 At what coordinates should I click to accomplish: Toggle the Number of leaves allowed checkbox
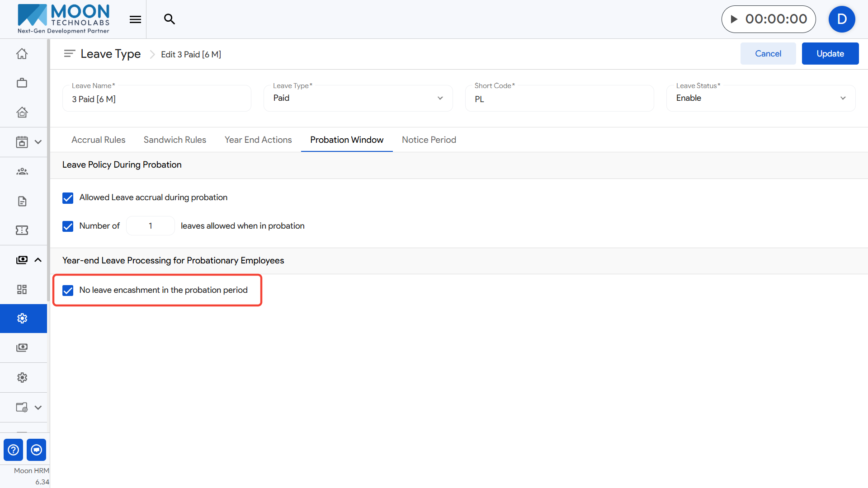pyautogui.click(x=68, y=226)
